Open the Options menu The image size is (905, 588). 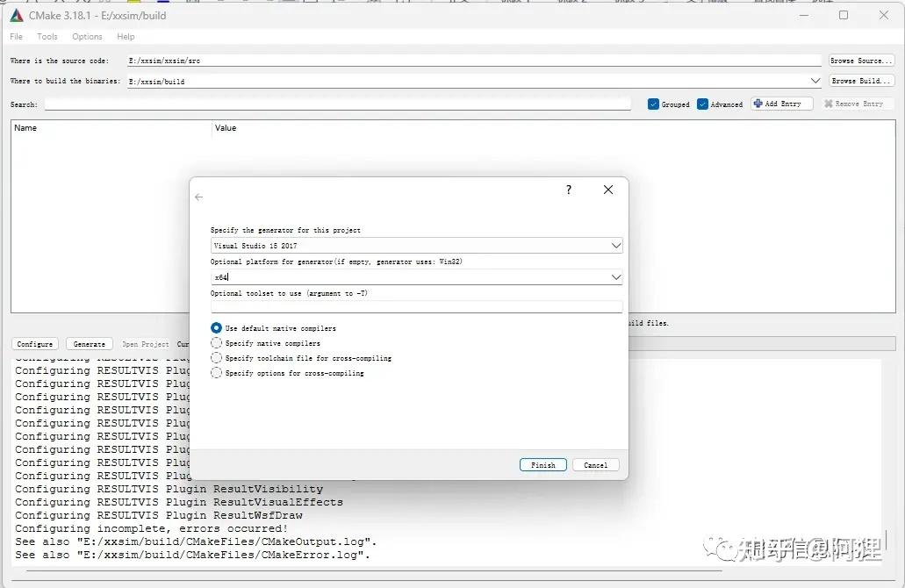[87, 36]
